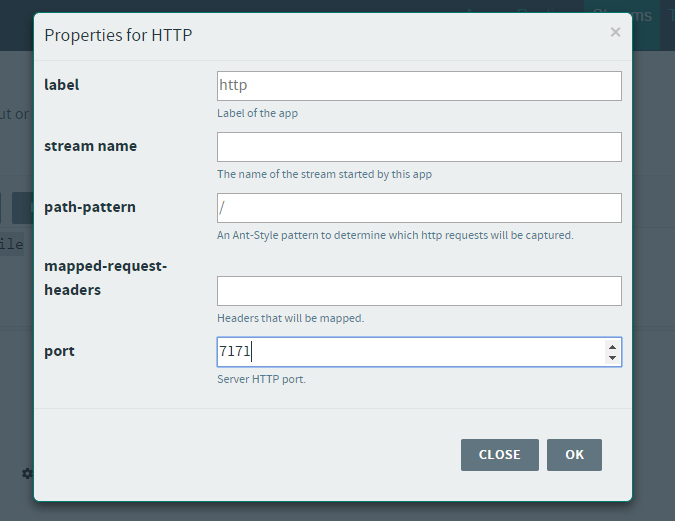Focus the stream name text box
Viewport: 675px width, 521px height.
[x=419, y=147]
